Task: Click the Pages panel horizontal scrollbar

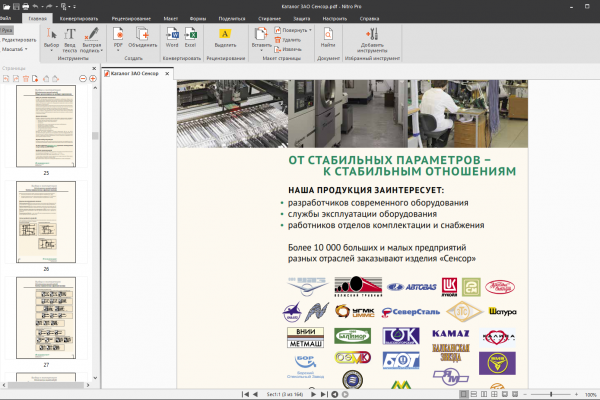Action: (x=46, y=385)
